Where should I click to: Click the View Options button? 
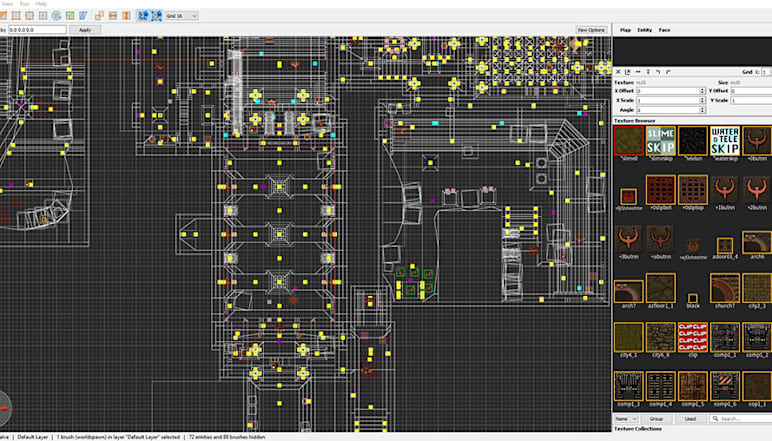[591, 30]
